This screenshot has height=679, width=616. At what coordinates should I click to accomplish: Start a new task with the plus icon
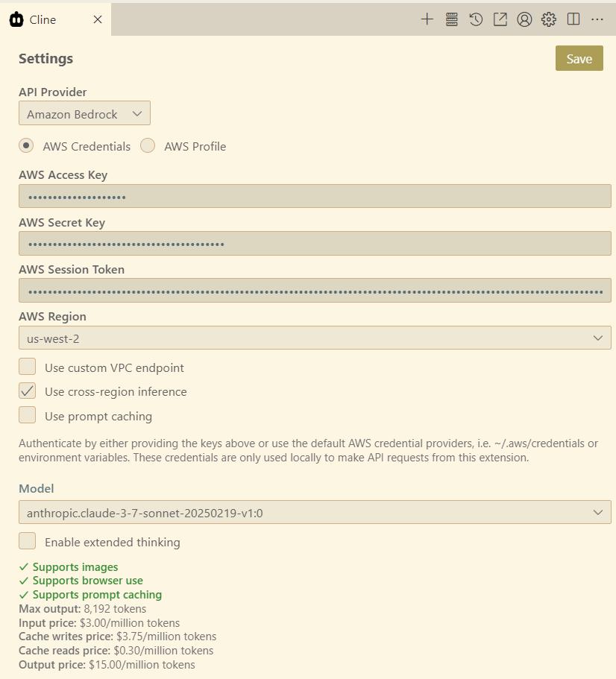pos(427,19)
